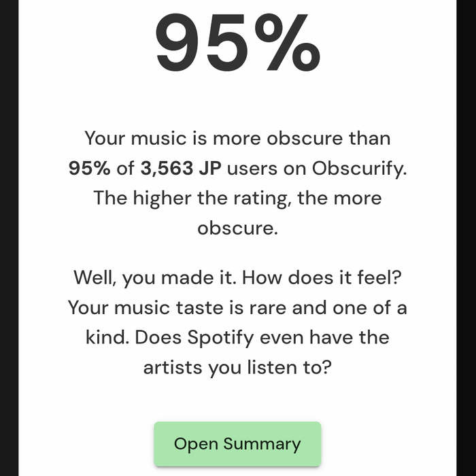Open the Summary with the green button
The height and width of the screenshot is (476, 476).
pyautogui.click(x=237, y=444)
